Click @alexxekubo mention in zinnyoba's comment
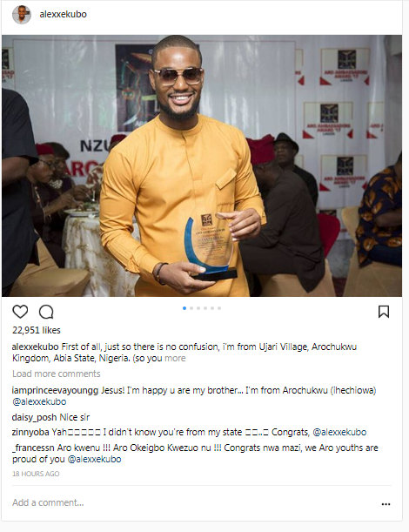The image size is (409, 532). [339, 432]
